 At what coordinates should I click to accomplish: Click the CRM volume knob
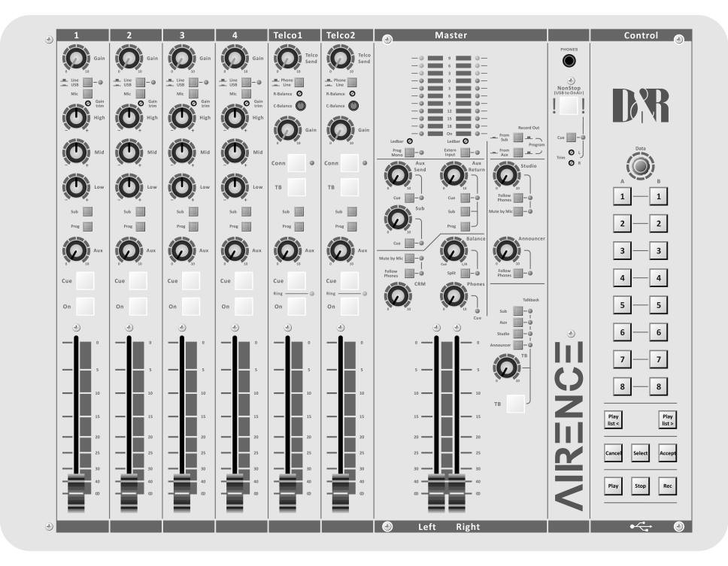(x=397, y=295)
